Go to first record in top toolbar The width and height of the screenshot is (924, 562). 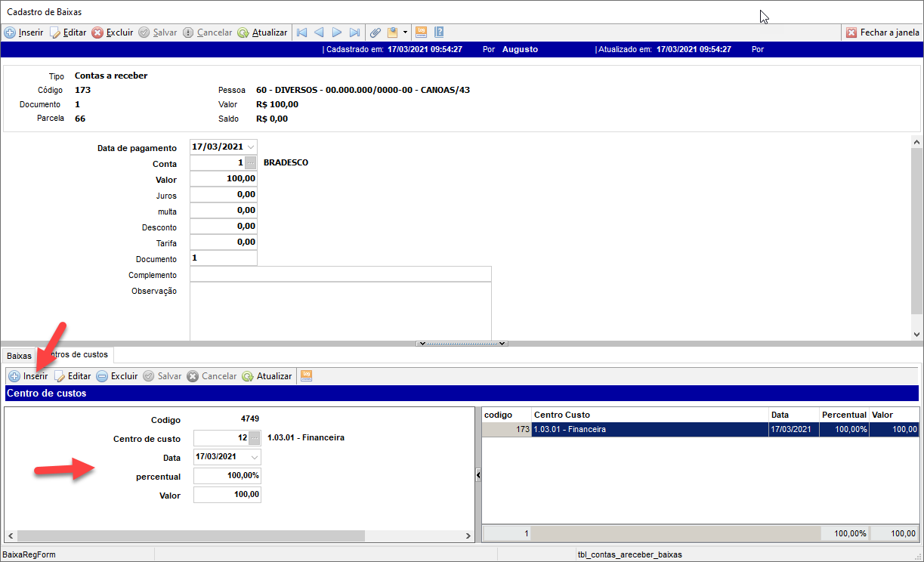click(x=302, y=32)
